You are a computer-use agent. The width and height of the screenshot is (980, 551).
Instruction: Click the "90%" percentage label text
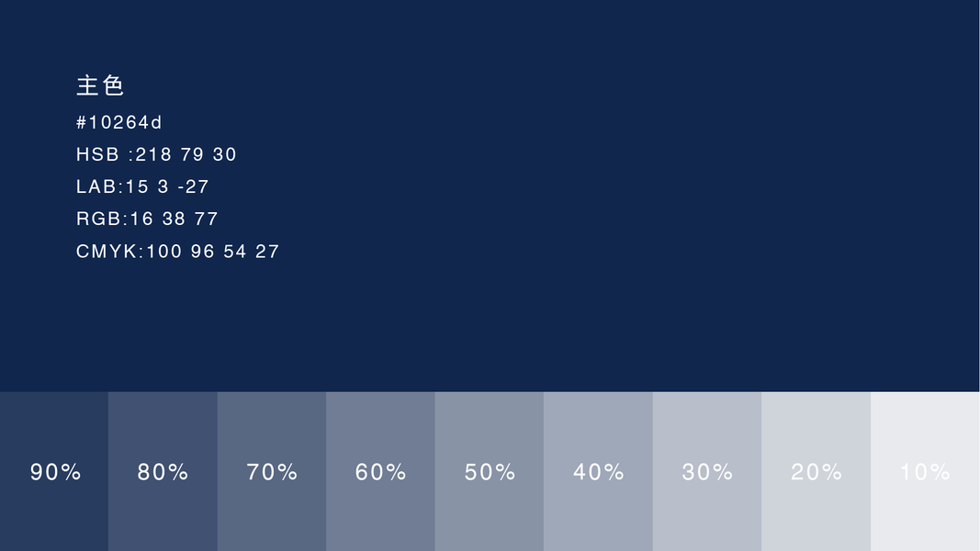[55, 472]
